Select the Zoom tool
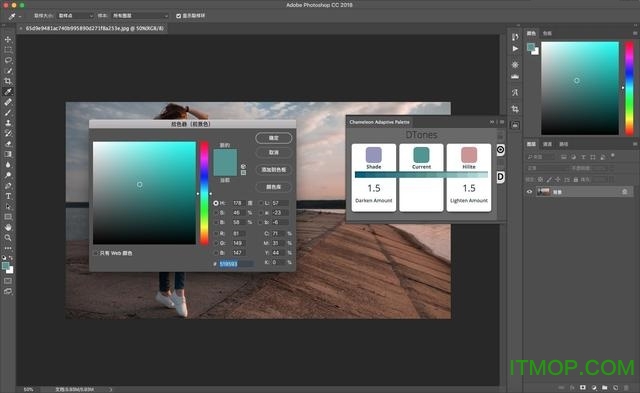This screenshot has height=393, width=640. [x=8, y=238]
